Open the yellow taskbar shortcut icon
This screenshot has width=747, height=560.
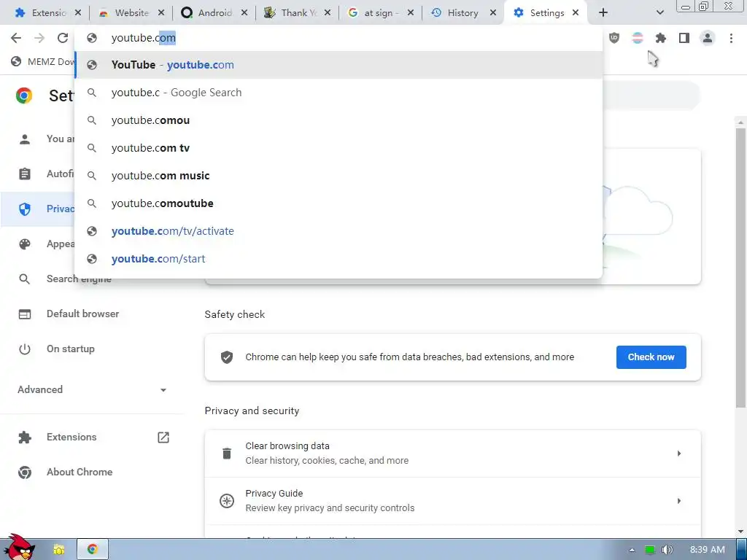58,550
